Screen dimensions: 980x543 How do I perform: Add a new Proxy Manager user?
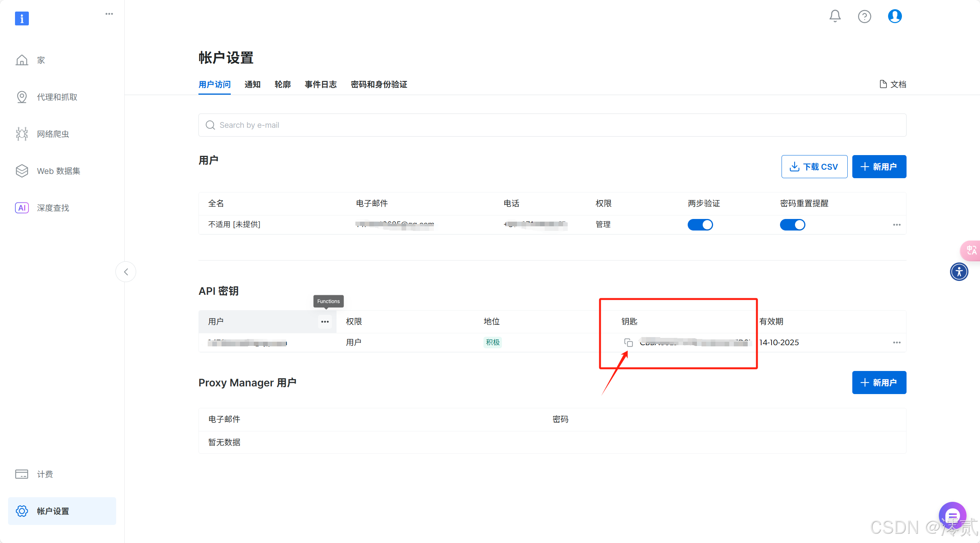(x=879, y=383)
